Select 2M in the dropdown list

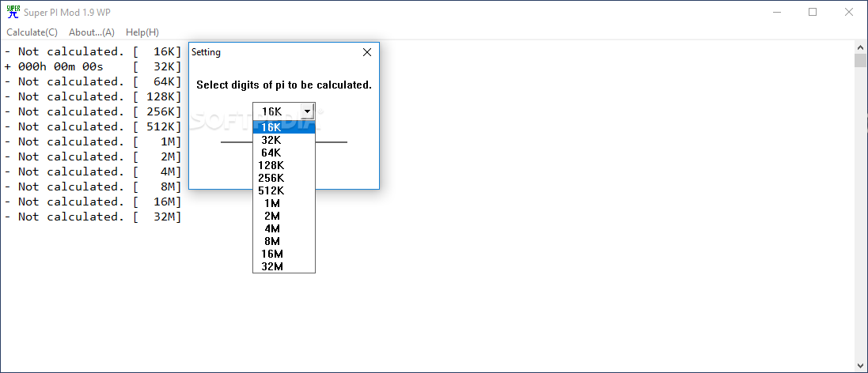click(284, 216)
